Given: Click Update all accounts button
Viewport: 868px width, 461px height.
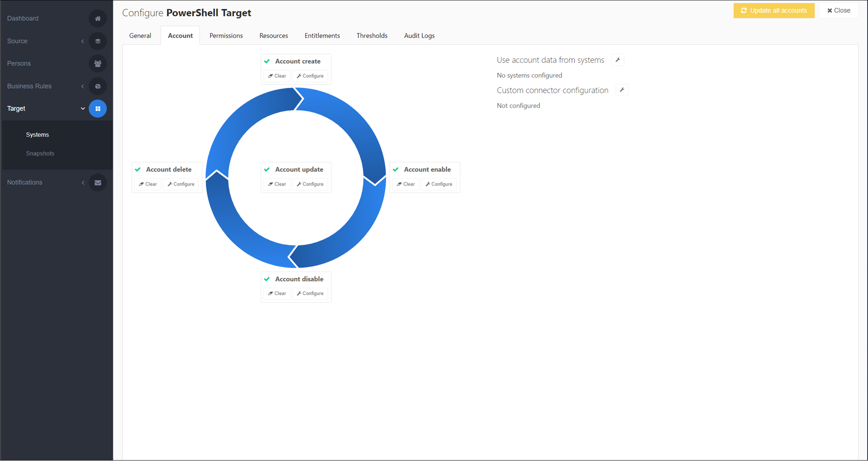Looking at the screenshot, I should (x=774, y=10).
